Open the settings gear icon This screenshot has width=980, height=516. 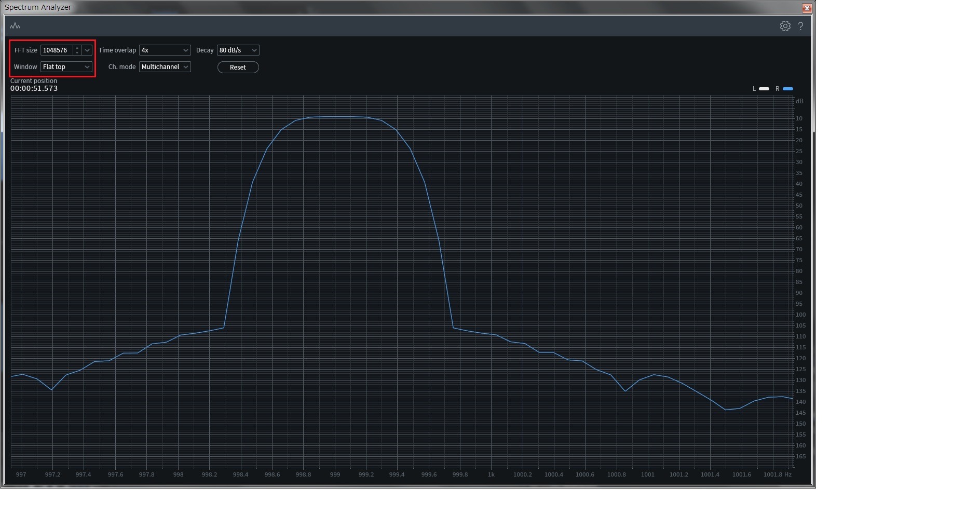point(785,26)
